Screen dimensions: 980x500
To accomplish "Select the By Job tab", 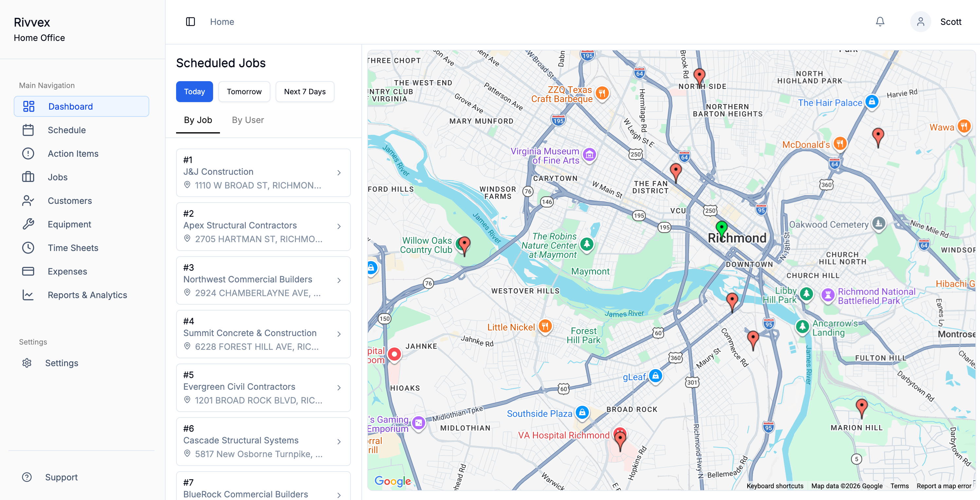I will tap(198, 120).
